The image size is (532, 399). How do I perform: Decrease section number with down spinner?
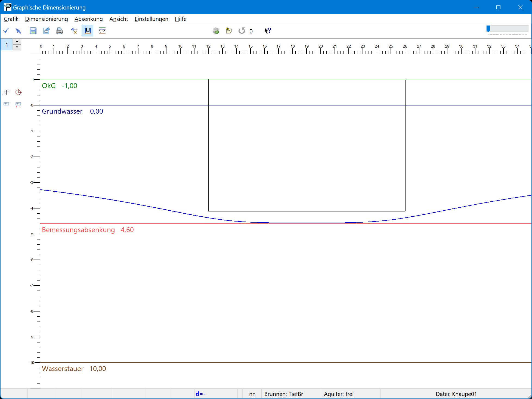[x=17, y=47]
